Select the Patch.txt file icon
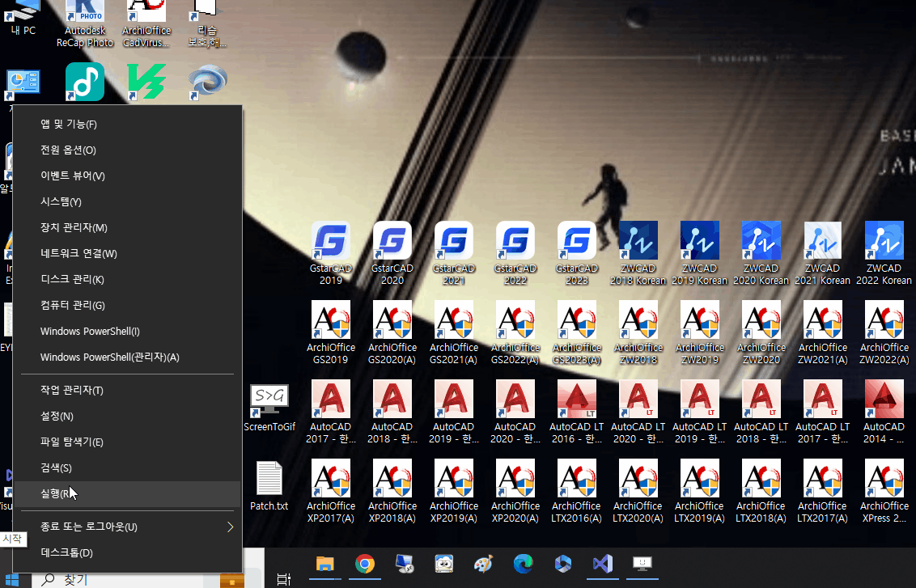 pyautogui.click(x=269, y=485)
